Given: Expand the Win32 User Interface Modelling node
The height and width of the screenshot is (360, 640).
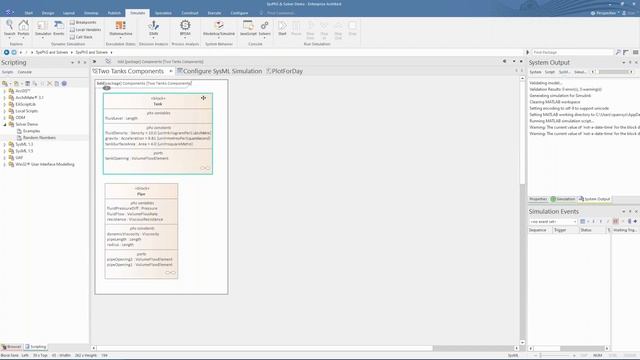Looking at the screenshot, I should tap(5, 164).
